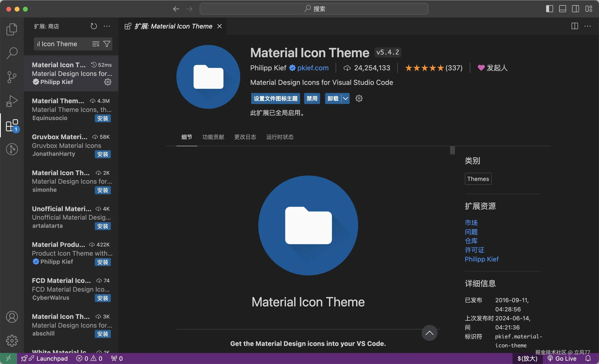Click 设置文件图标主题 button
Viewport: 599px width, 364px height.
(x=276, y=98)
